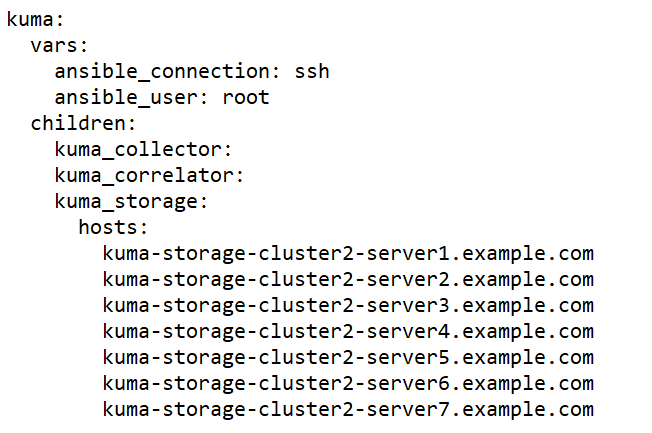Viewport: 652px width, 433px height.
Task: Select the kuma_collector group entry
Action: pos(143,150)
